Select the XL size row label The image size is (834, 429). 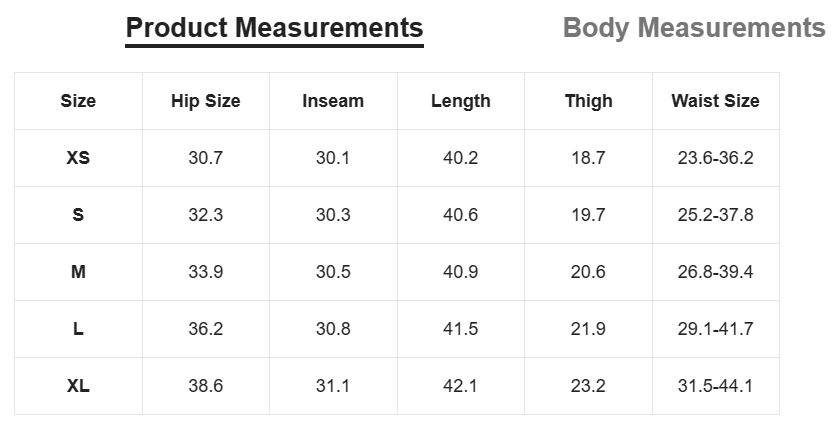(78, 385)
